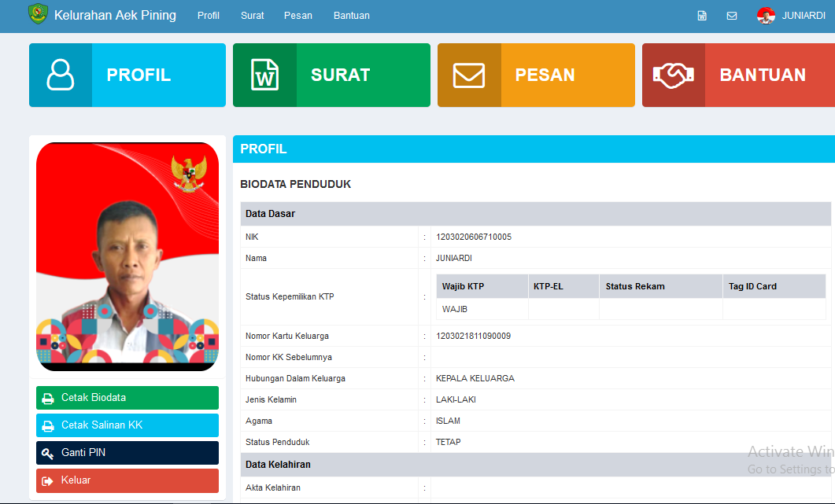The height and width of the screenshot is (504, 835).
Task: Click the Kelurahan Aek Pining logo emblem
Action: coord(38,15)
